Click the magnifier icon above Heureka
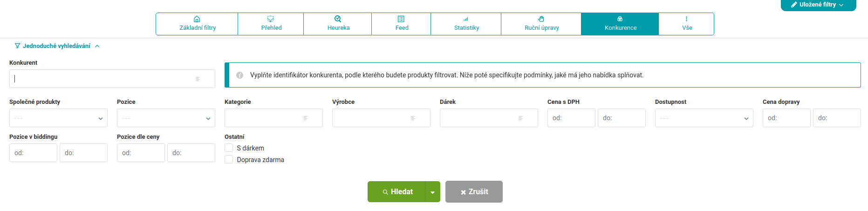Image resolution: width=868 pixels, height=211 pixels. pos(338,19)
